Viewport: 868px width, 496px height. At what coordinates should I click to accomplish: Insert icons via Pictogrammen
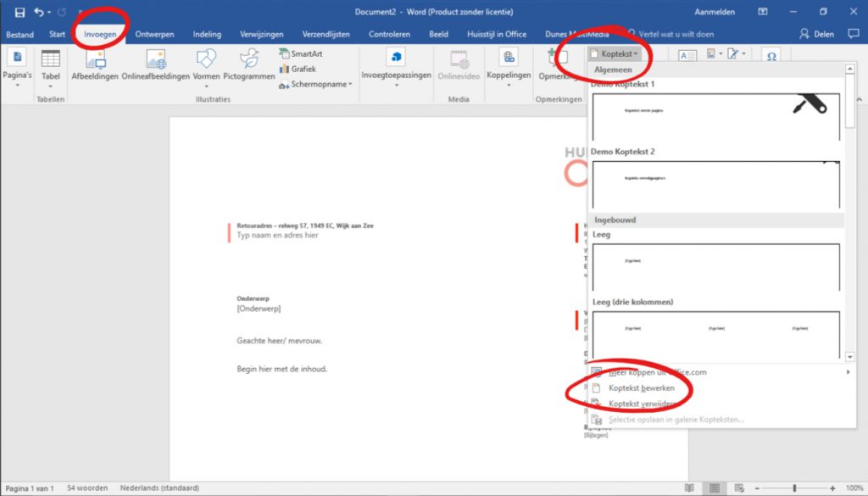pyautogui.click(x=249, y=66)
